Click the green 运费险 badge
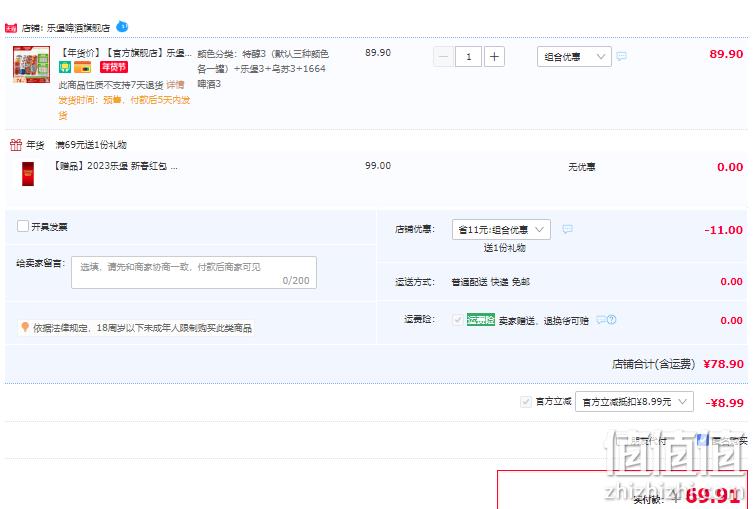Image resolution: width=754 pixels, height=509 pixels. [480, 320]
